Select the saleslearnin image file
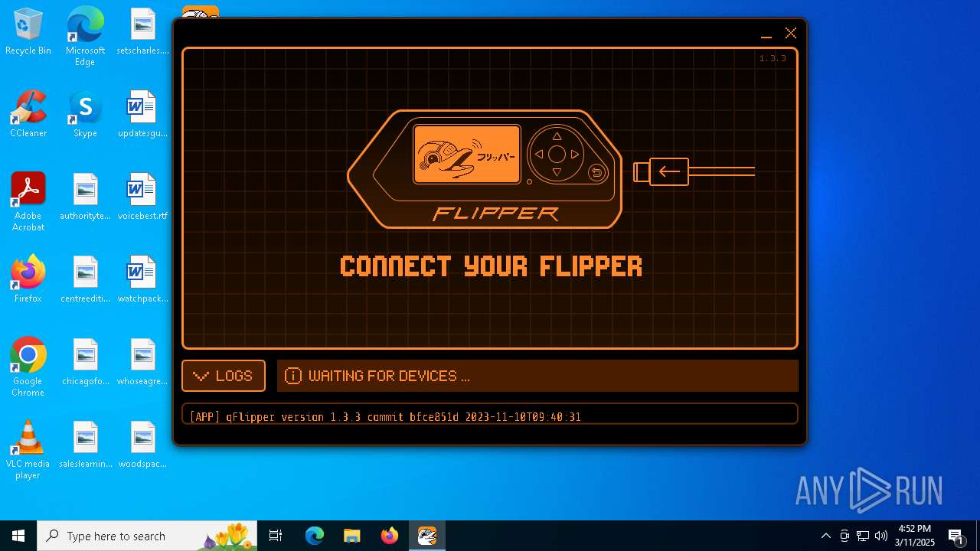The height and width of the screenshot is (551, 980). [x=85, y=445]
